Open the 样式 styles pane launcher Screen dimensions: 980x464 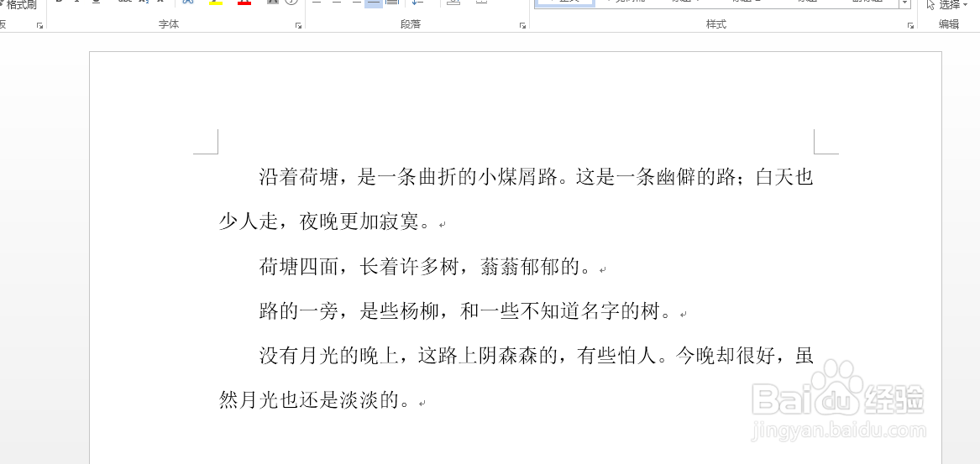910,26
